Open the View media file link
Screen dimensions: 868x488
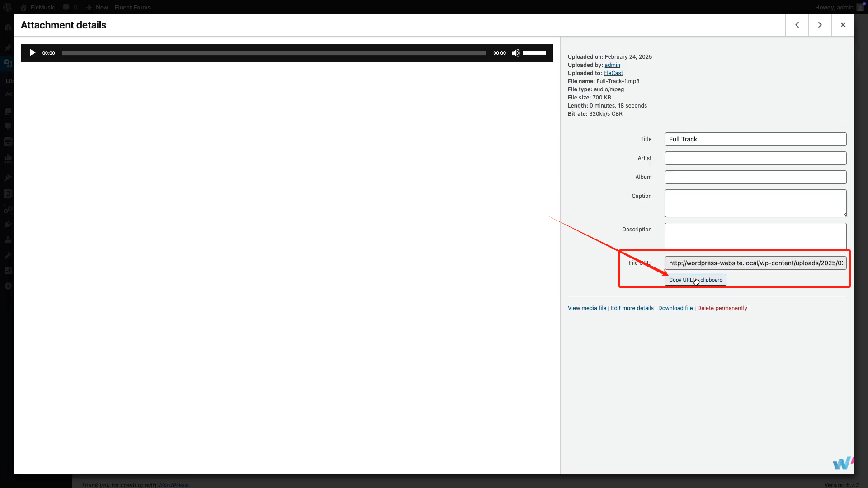[x=587, y=308]
